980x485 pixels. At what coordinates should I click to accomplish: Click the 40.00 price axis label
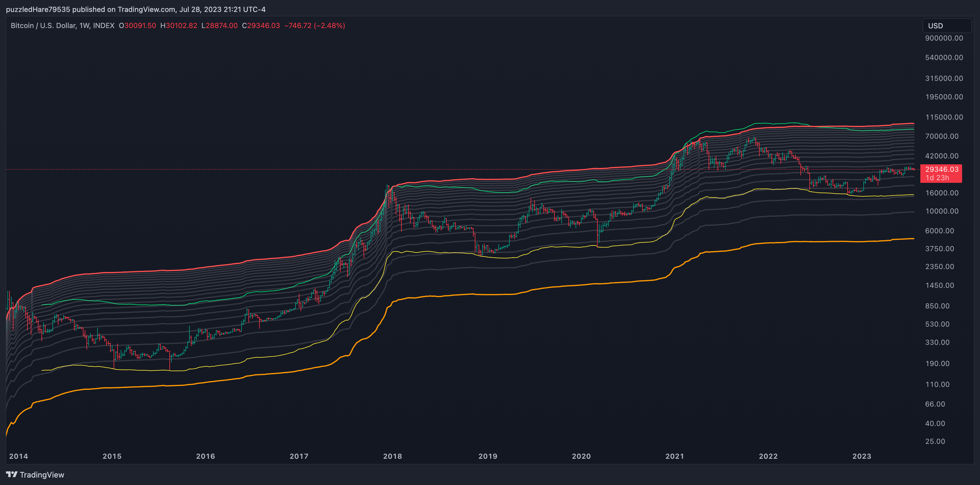pyautogui.click(x=935, y=423)
